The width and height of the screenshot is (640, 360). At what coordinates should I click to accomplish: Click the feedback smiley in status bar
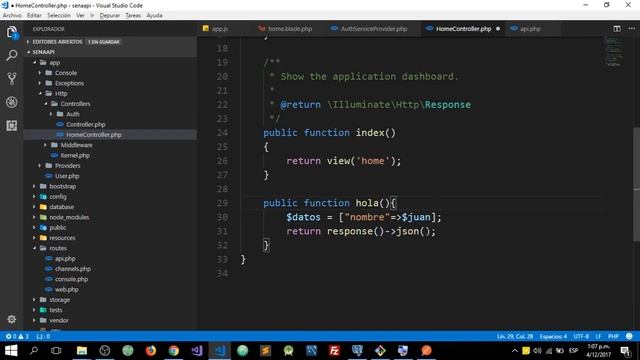click(629, 336)
